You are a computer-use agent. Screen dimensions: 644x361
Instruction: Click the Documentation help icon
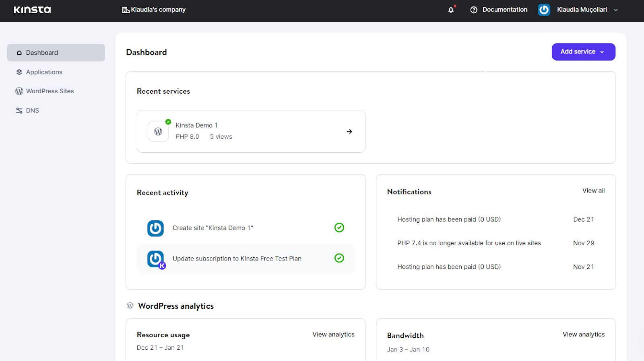474,10
